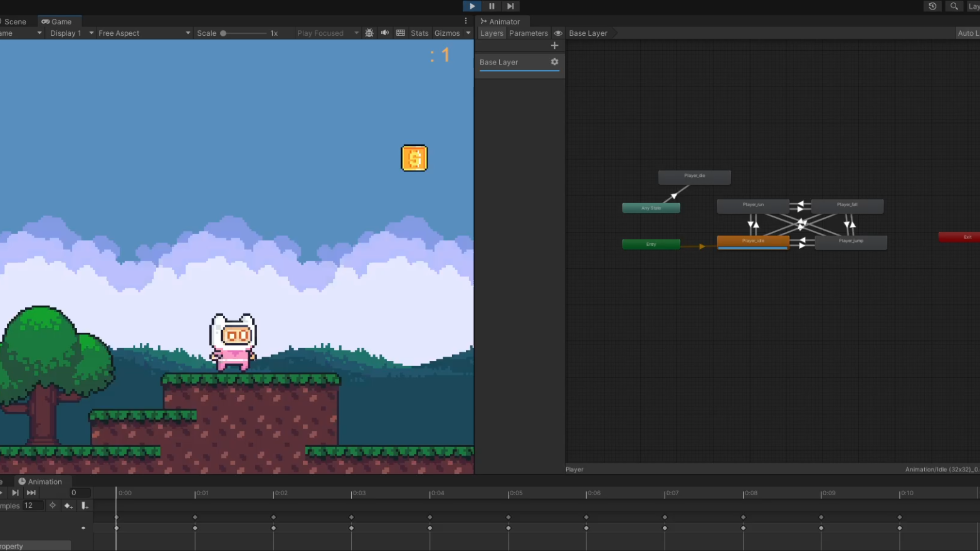Add a new animator layer with plus
The width and height of the screenshot is (980, 551).
554,46
